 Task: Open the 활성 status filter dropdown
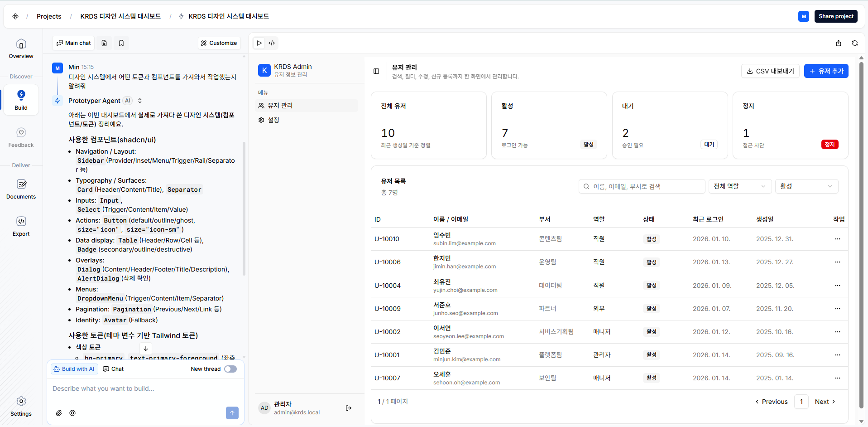[x=806, y=186]
